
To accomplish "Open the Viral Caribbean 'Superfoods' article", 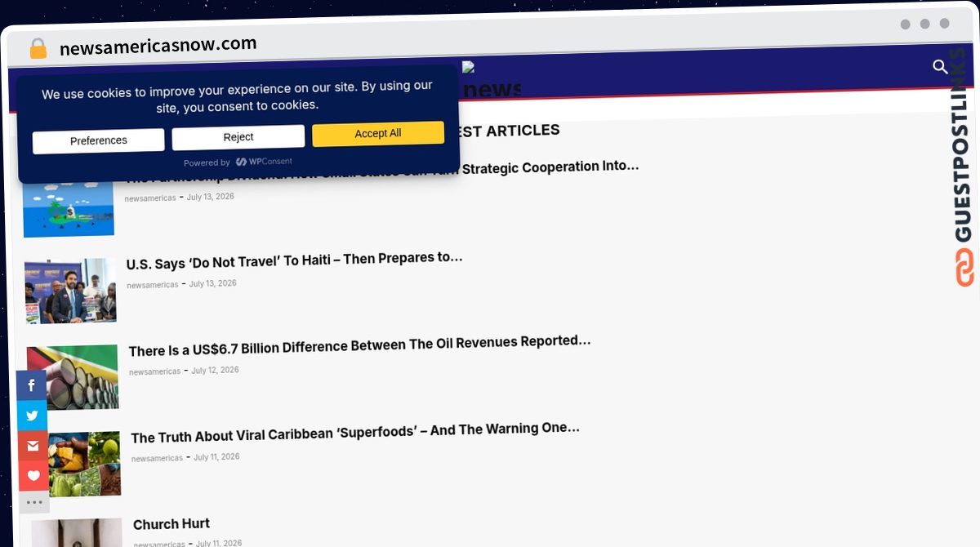I will [x=356, y=433].
